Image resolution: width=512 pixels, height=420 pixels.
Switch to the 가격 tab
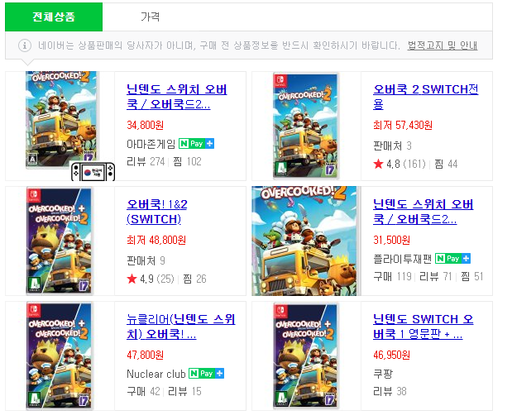click(x=150, y=17)
